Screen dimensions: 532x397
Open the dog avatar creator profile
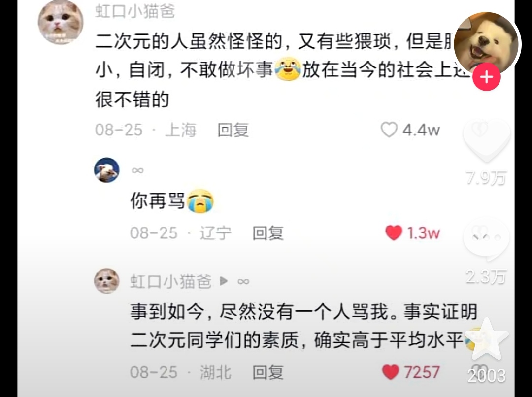pyautogui.click(x=486, y=42)
